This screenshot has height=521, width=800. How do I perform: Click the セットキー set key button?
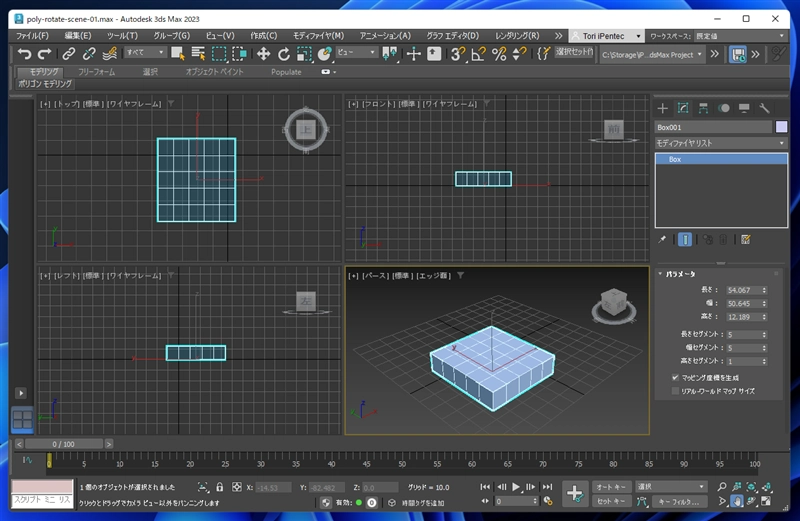(x=612, y=502)
